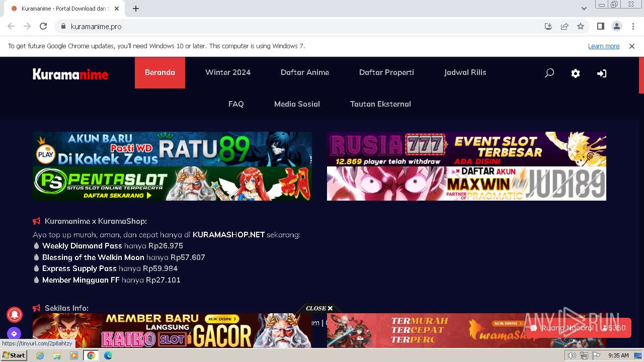Click Member Mingguan FF text
The height and width of the screenshot is (362, 644).
point(80,280)
